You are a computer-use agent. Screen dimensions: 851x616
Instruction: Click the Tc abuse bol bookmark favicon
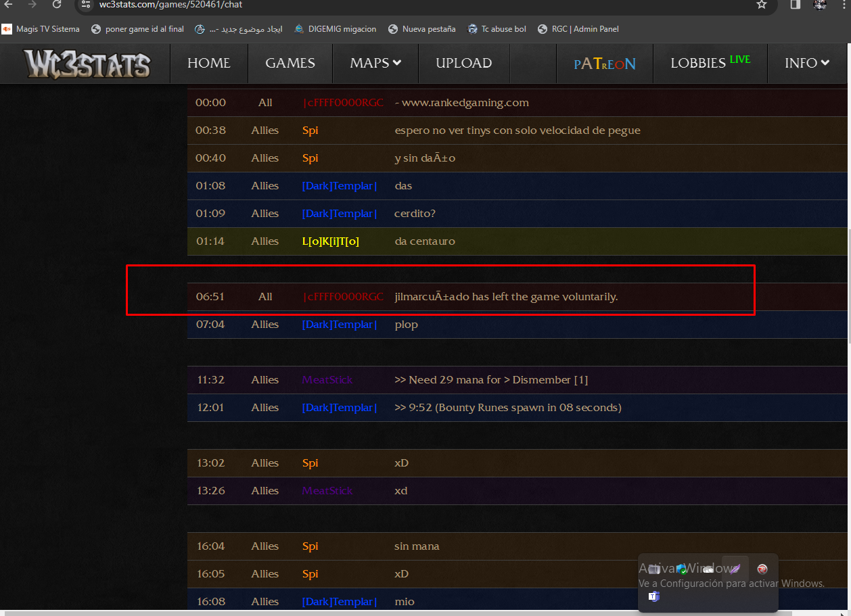tap(472, 29)
